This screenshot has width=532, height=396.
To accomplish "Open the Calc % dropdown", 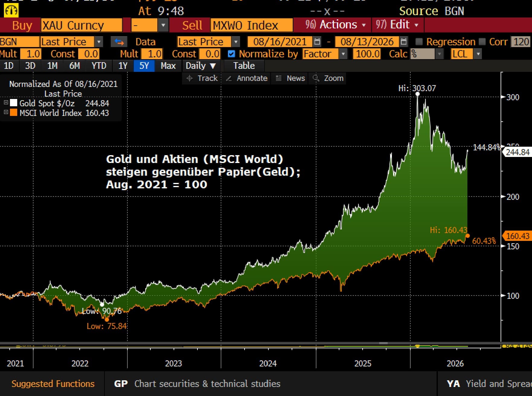I will [439, 54].
